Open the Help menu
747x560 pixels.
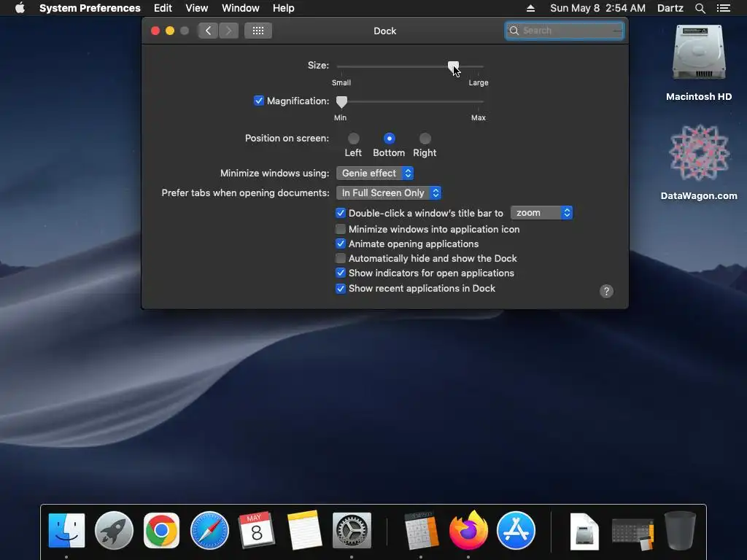tap(283, 8)
